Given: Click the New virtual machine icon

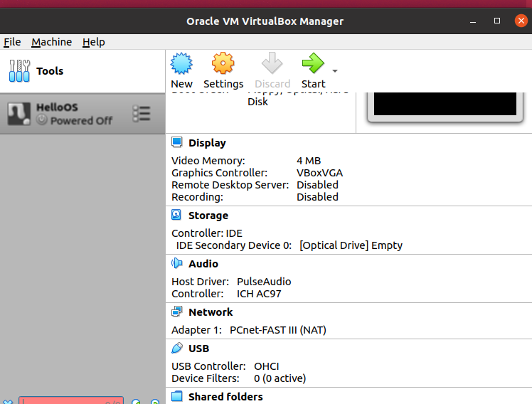Looking at the screenshot, I should (181, 65).
